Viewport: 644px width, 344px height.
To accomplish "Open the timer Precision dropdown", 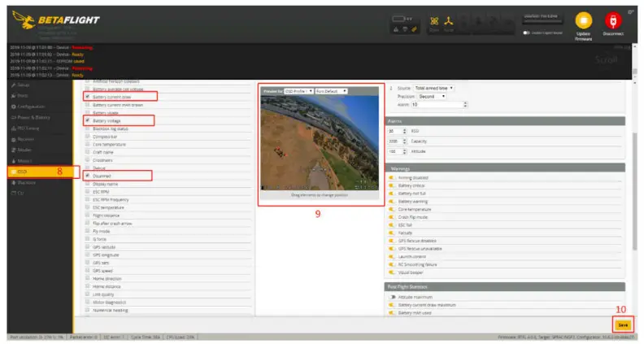I will 432,96.
